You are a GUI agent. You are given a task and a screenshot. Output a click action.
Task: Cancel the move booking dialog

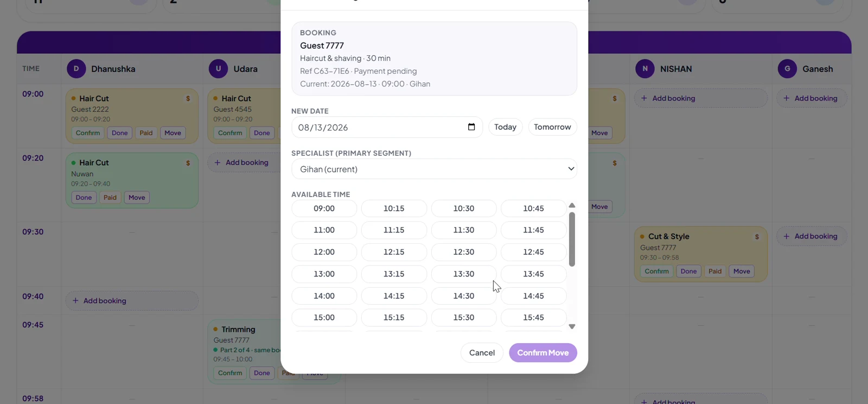[x=482, y=353]
